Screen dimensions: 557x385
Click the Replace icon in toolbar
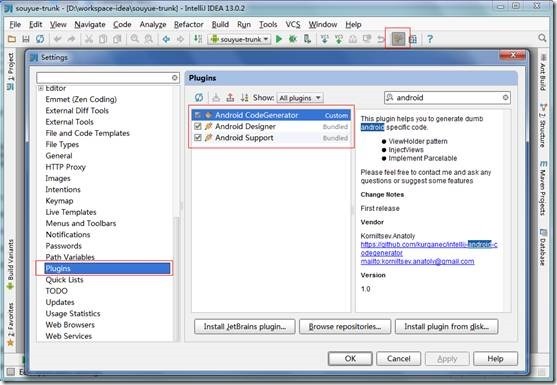tap(148, 39)
